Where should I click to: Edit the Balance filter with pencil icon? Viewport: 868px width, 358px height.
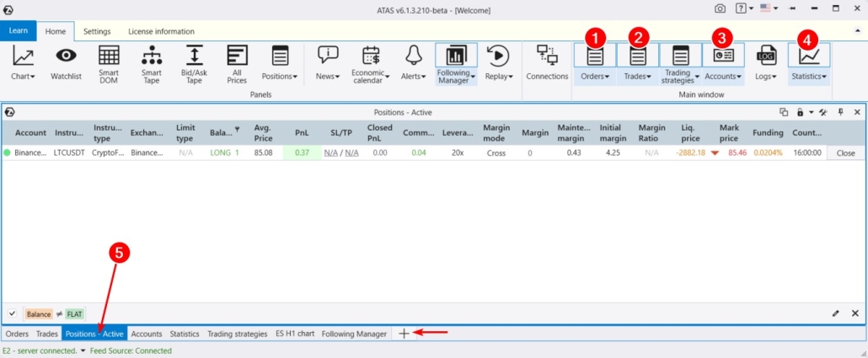click(x=835, y=313)
